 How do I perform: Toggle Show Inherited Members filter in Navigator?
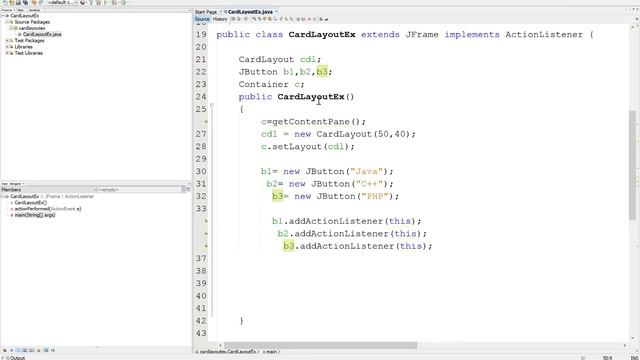[x=5, y=350]
